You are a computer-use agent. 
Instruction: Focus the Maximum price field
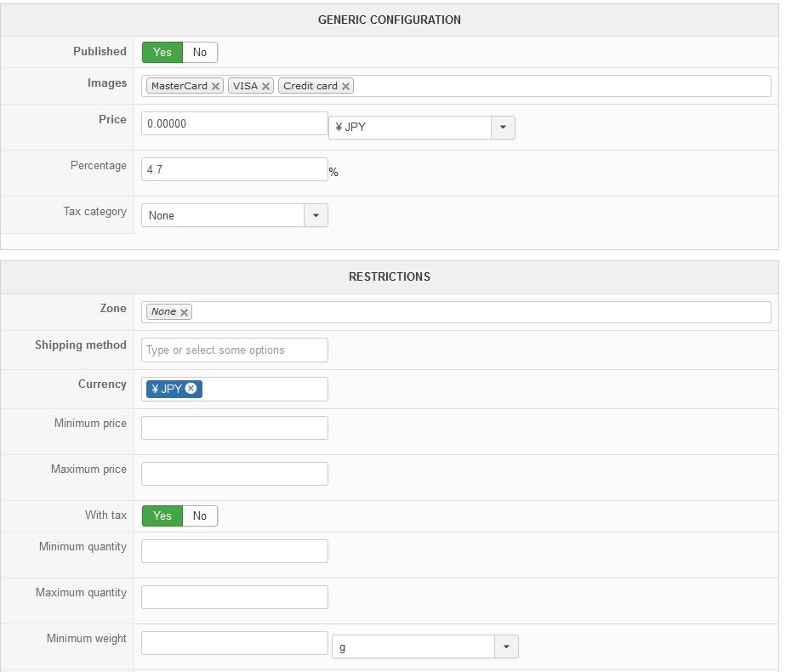pos(234,474)
